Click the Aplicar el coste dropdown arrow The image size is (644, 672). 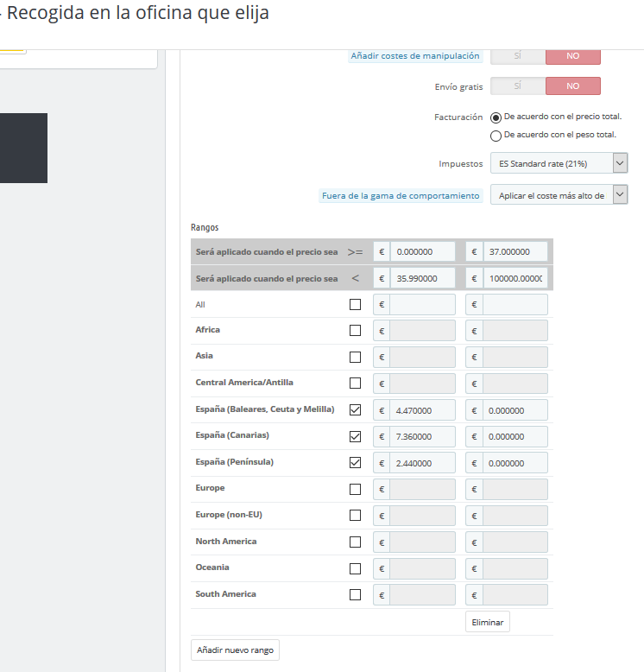click(x=620, y=195)
